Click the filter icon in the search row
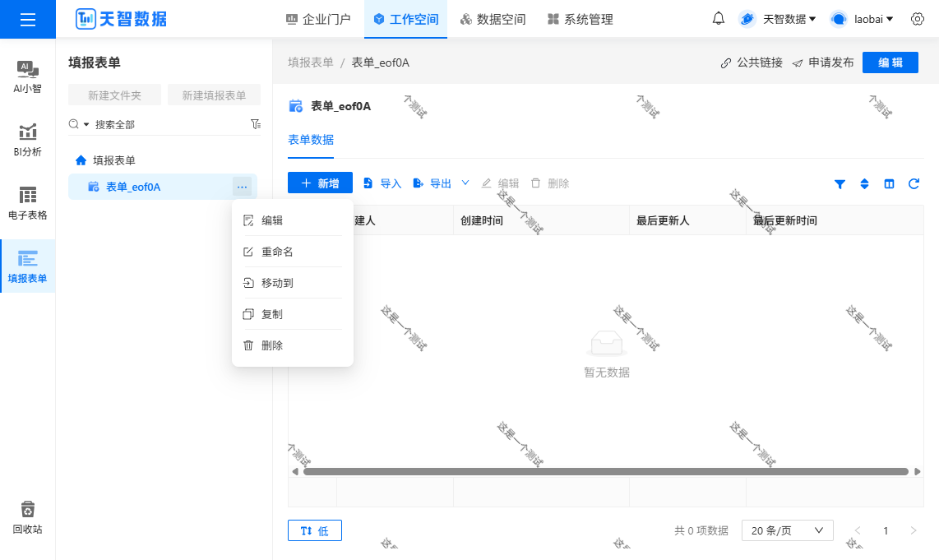The image size is (939, 560). [x=256, y=124]
